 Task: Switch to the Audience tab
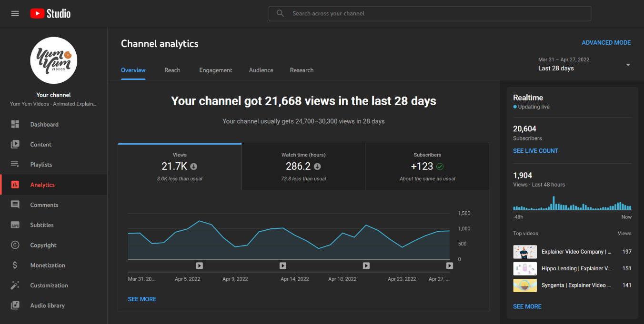coord(261,70)
